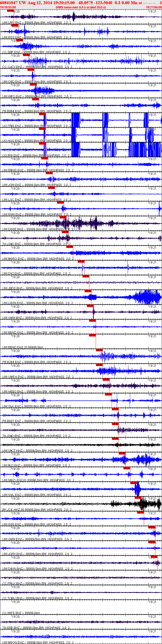The height and width of the screenshot is (644, 162).
Task: Click the red pick flag on DY2 trace
Action: tap(81, 261)
